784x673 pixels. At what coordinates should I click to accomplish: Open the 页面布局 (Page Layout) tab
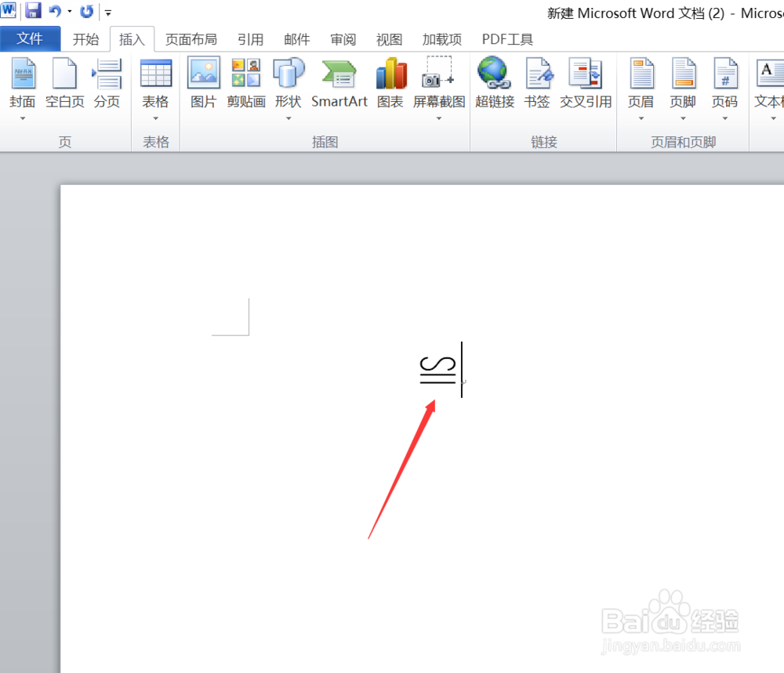[x=191, y=39]
